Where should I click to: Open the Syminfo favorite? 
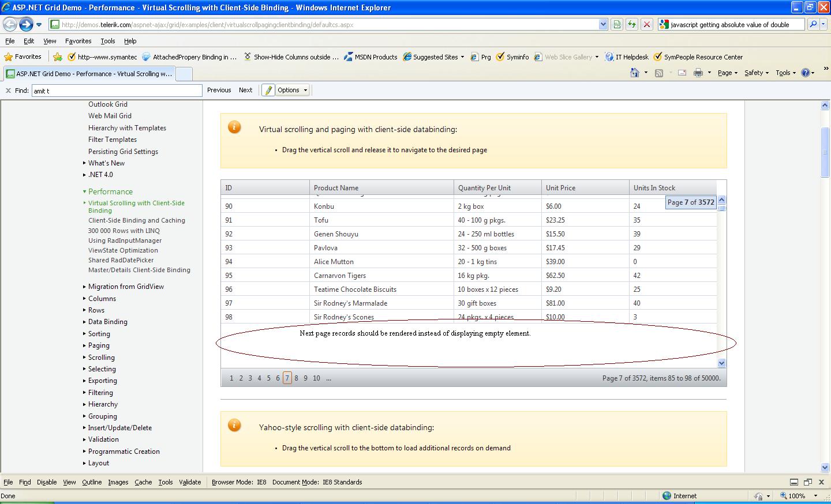[512, 57]
